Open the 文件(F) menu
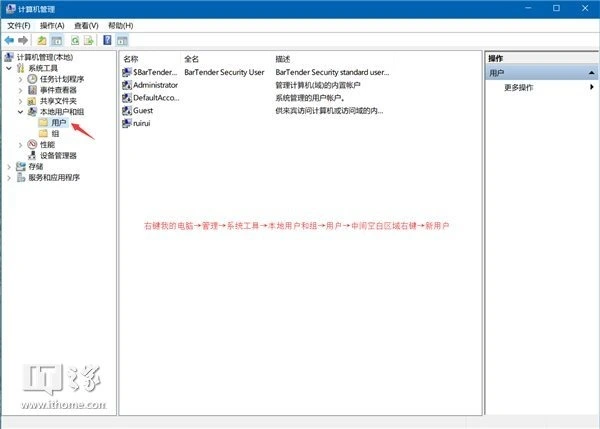This screenshot has width=600, height=429. click(x=19, y=26)
